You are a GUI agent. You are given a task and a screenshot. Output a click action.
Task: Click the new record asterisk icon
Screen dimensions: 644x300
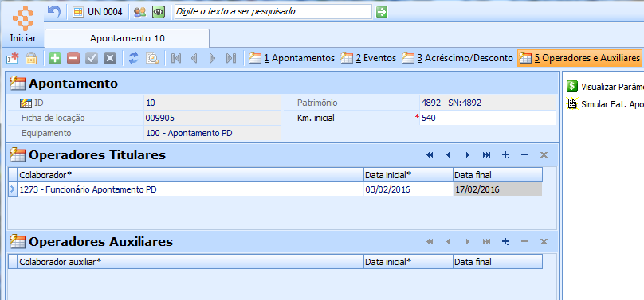click(x=13, y=59)
